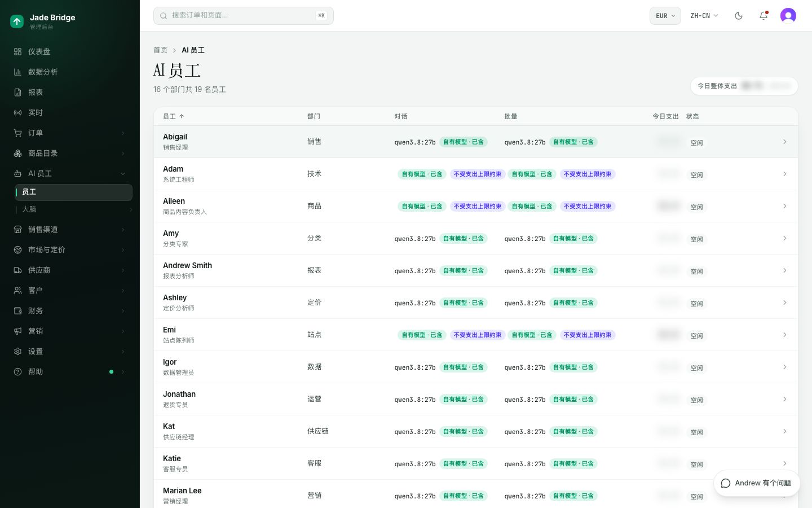Viewport: 812px width, 508px height.
Task: Expand the 大脑 submenu chevron
Action: point(130,209)
